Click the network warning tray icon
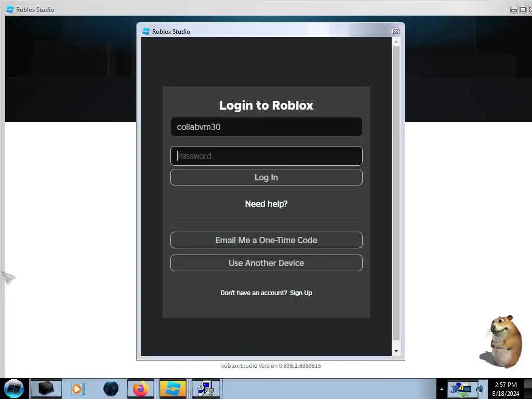 point(461,389)
